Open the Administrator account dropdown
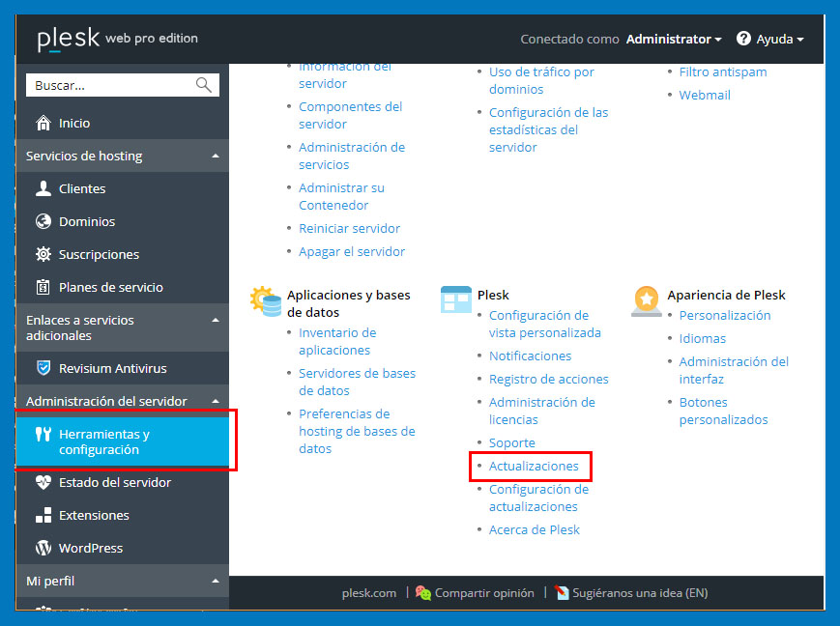This screenshot has height=626, width=840. [674, 39]
